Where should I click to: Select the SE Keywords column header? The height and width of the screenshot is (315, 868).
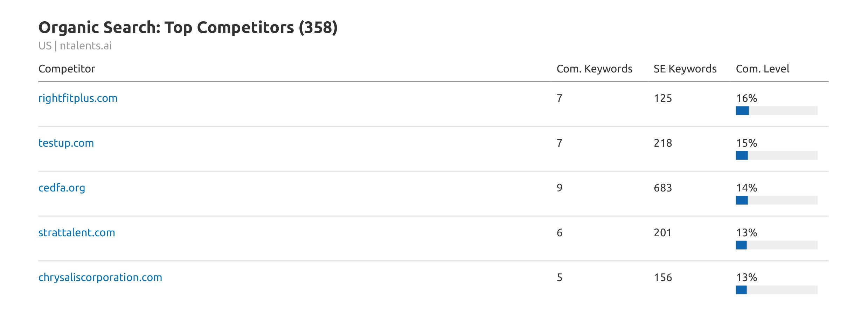[x=685, y=69]
